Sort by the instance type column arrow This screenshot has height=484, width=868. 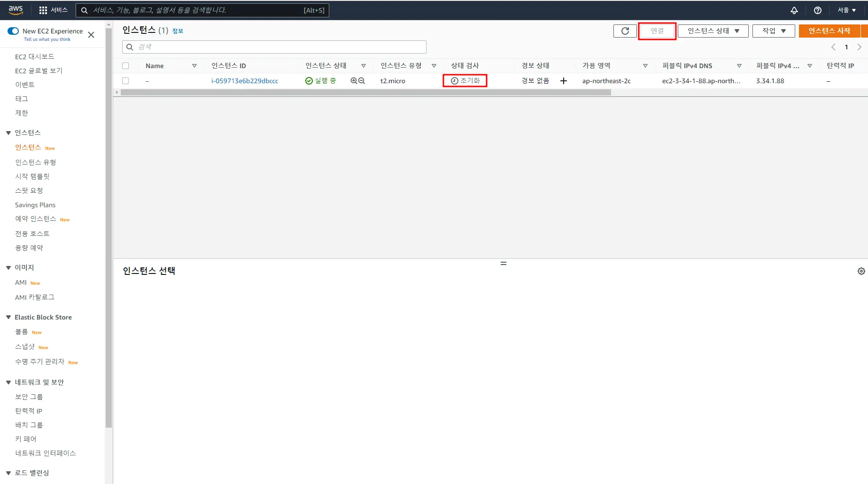pos(434,66)
